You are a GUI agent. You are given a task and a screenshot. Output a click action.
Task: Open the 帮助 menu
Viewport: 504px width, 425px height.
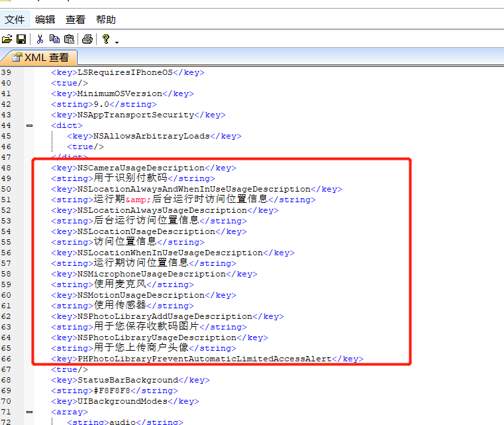pos(105,20)
